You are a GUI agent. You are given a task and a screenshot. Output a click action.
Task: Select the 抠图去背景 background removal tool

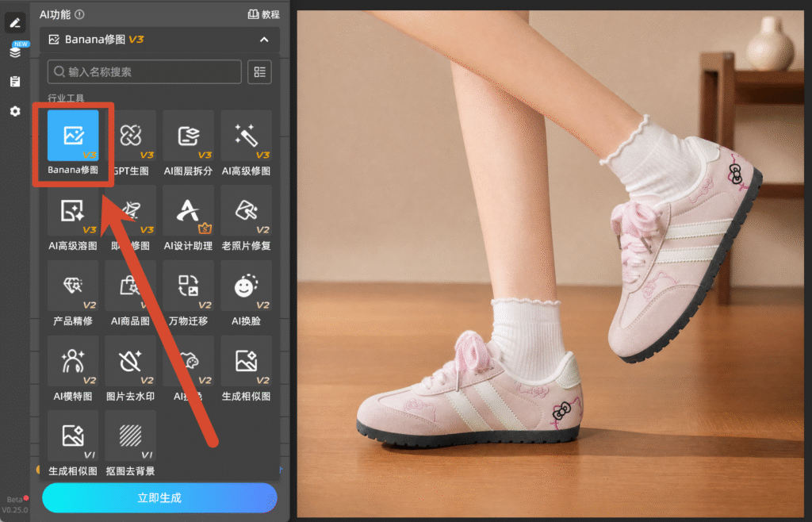[x=131, y=436]
